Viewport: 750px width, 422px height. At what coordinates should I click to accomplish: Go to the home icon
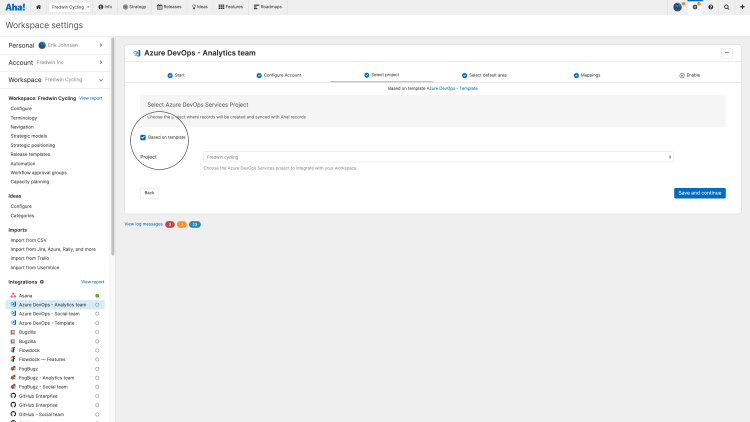click(38, 7)
